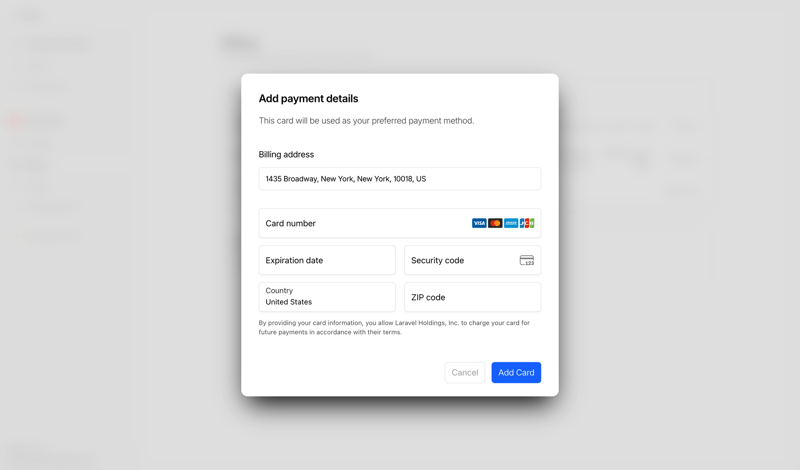Click the "Add payment details" heading
This screenshot has width=800, height=470.
pyautogui.click(x=308, y=99)
